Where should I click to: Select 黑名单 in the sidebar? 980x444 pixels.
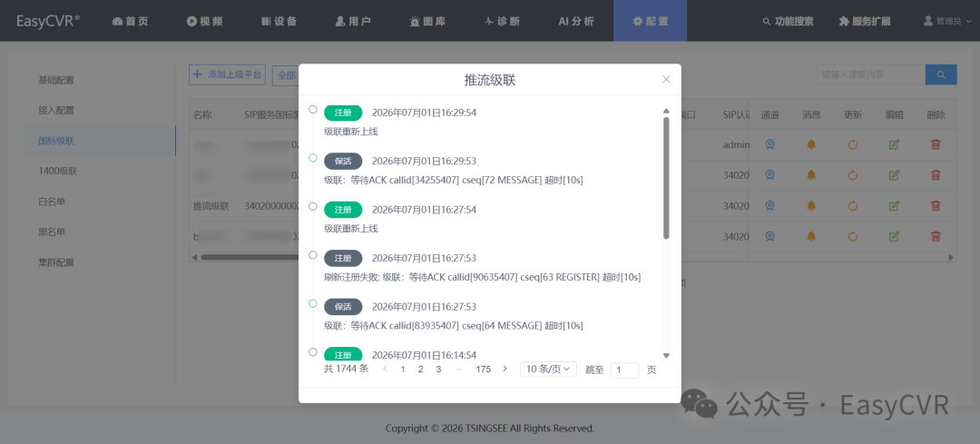(x=52, y=232)
